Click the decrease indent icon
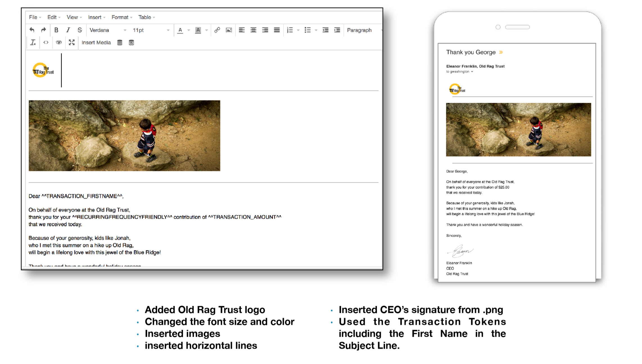Screen dimensions: 642x364 [x=325, y=30]
